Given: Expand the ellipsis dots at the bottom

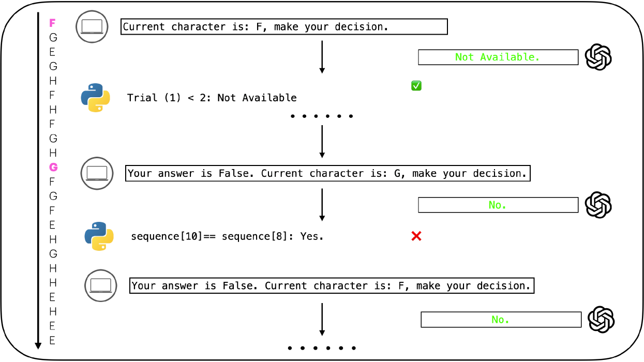Looking at the screenshot, I should point(322,348).
